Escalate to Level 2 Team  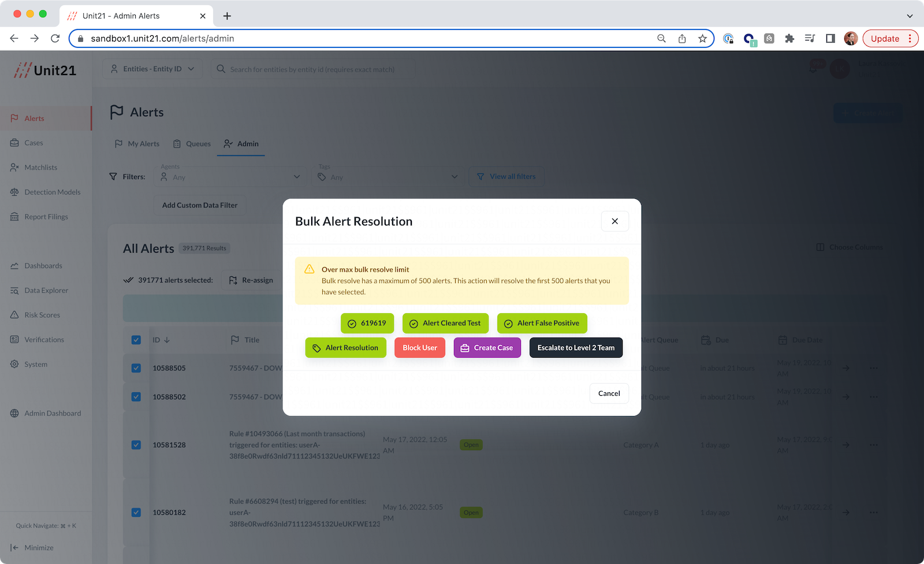pyautogui.click(x=576, y=348)
